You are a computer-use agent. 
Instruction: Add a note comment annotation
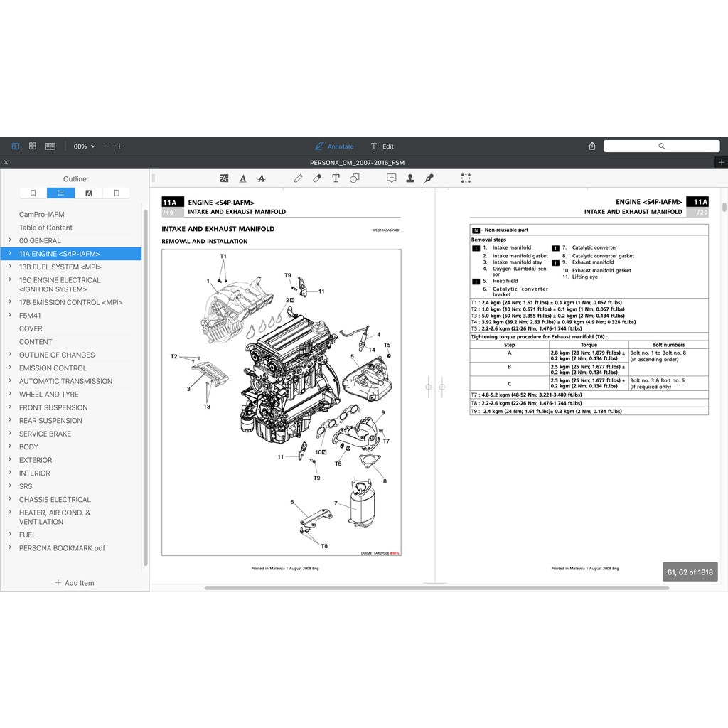pos(391,178)
